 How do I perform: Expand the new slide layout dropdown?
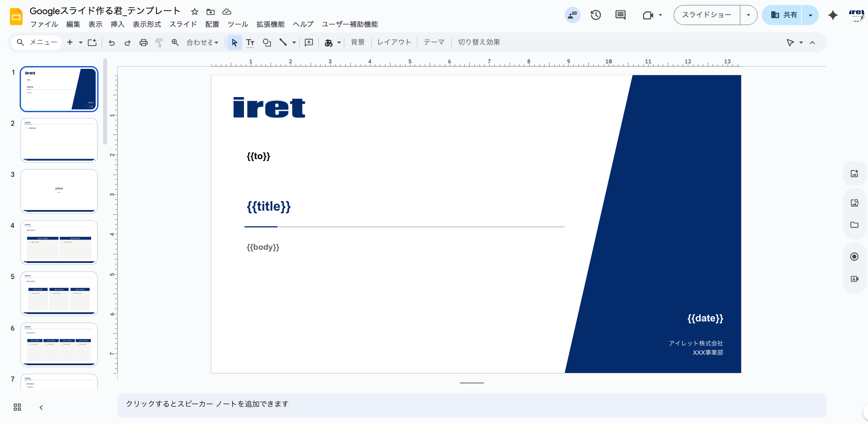[x=81, y=42]
